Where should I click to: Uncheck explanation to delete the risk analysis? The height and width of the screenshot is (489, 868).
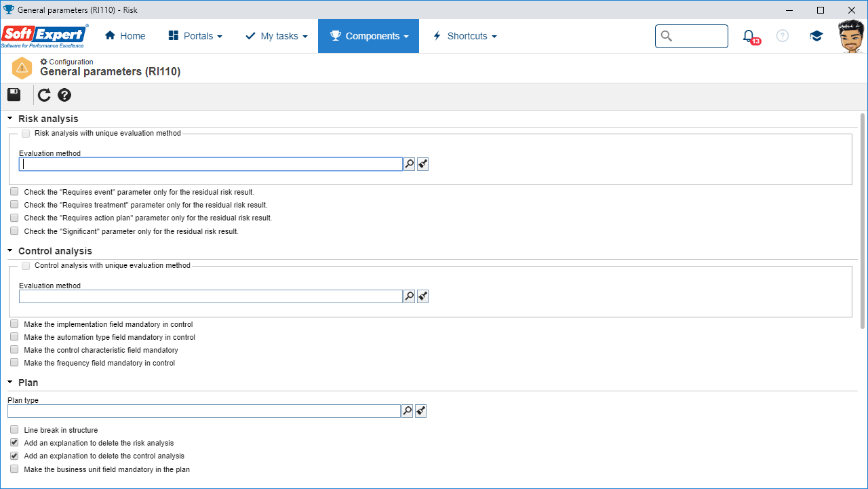(14, 443)
